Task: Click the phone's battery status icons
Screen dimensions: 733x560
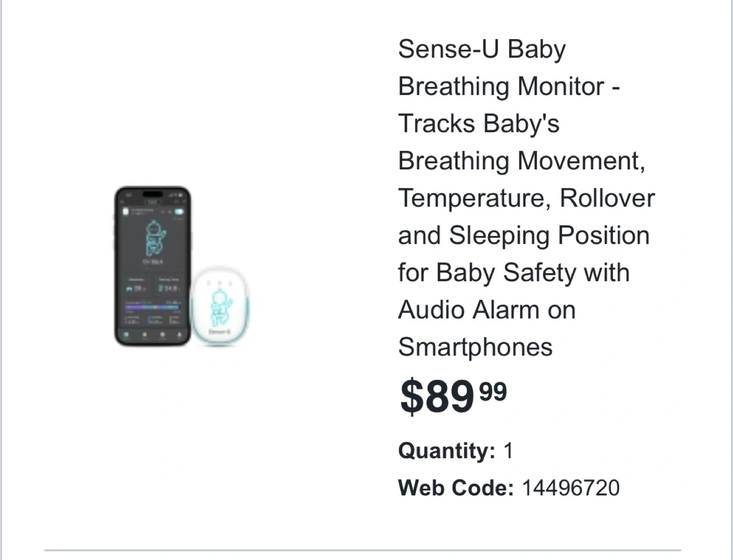Action: point(176,195)
